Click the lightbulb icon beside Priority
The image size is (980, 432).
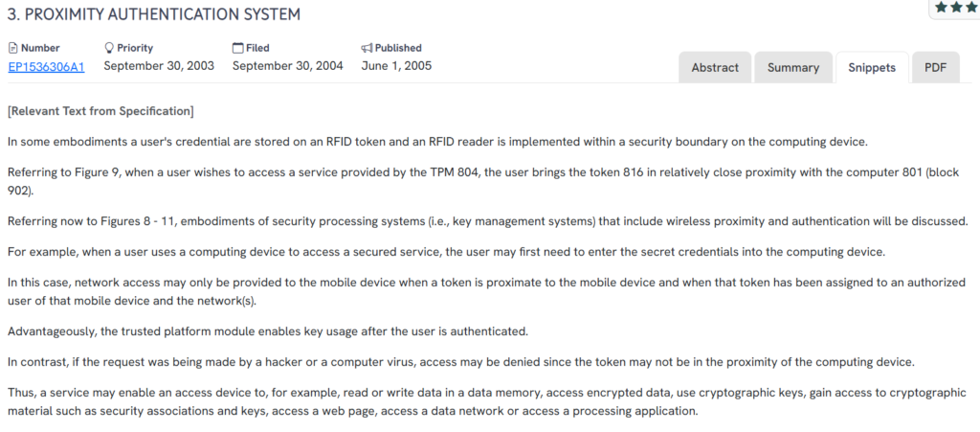click(109, 48)
